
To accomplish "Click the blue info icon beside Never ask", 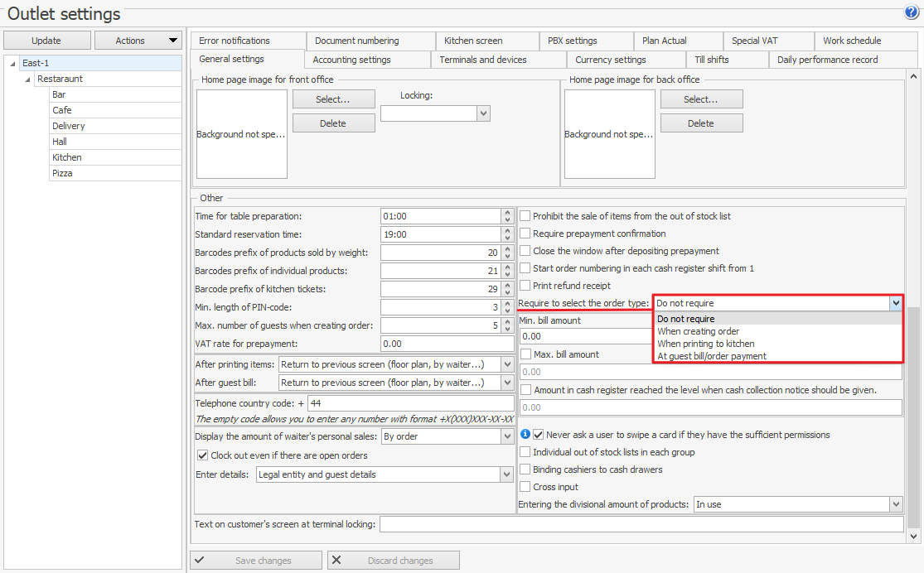I will pos(525,434).
